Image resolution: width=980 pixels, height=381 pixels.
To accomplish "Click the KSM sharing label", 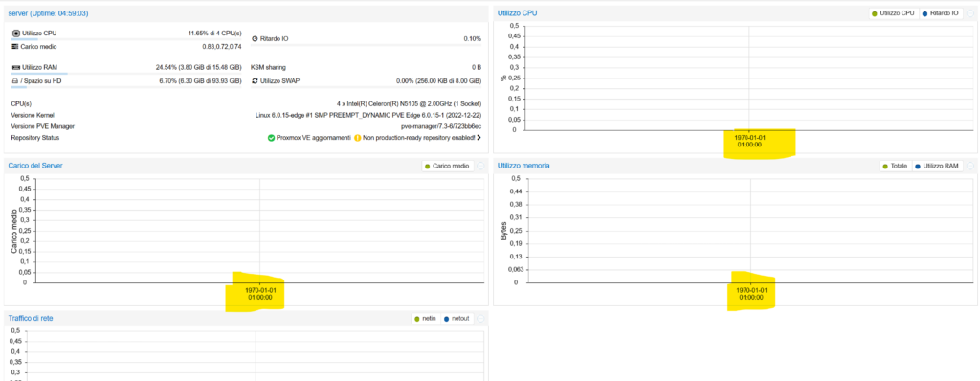I will (x=268, y=67).
